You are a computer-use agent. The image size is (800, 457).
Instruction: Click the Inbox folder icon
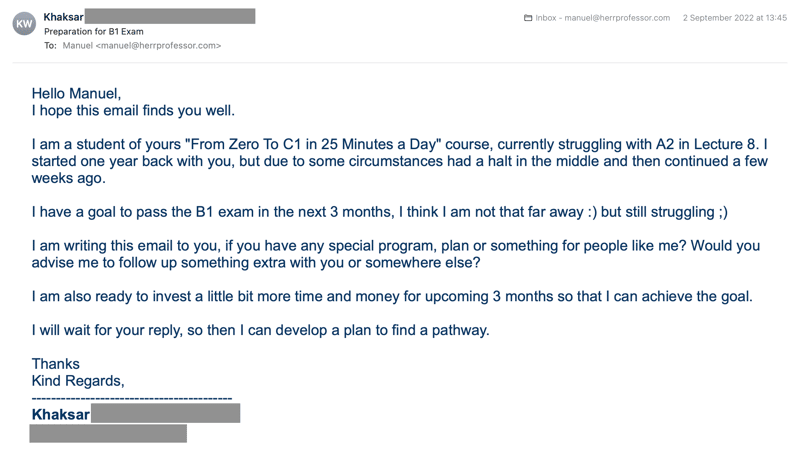click(528, 18)
